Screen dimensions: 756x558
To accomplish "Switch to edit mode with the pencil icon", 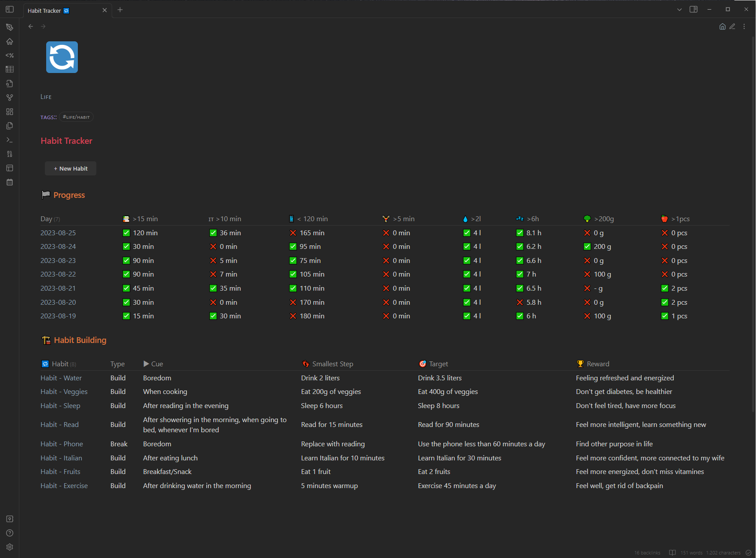I will tap(732, 26).
